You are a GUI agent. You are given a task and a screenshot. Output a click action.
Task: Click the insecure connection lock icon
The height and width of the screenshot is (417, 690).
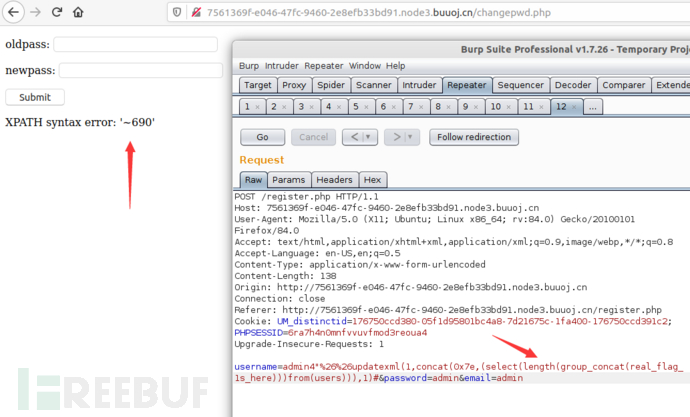point(196,12)
